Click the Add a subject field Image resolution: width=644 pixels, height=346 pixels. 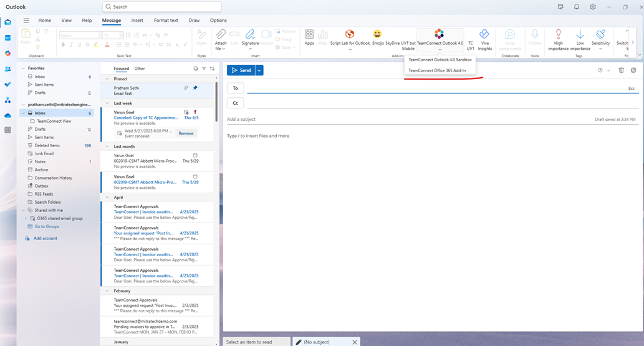[x=411, y=119]
